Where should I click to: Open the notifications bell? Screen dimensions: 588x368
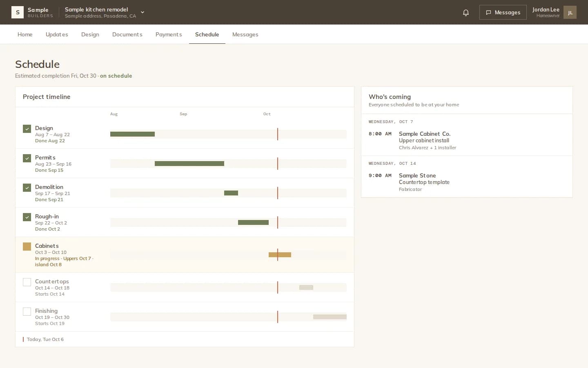[x=466, y=12]
